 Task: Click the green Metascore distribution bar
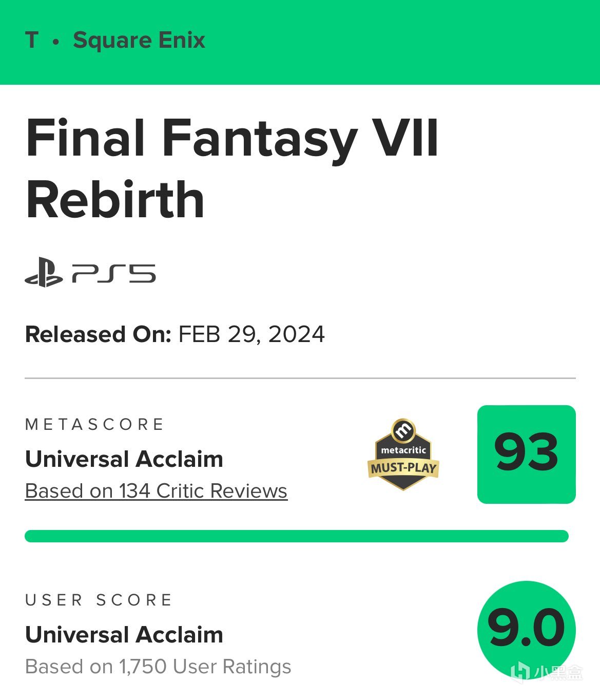297,536
